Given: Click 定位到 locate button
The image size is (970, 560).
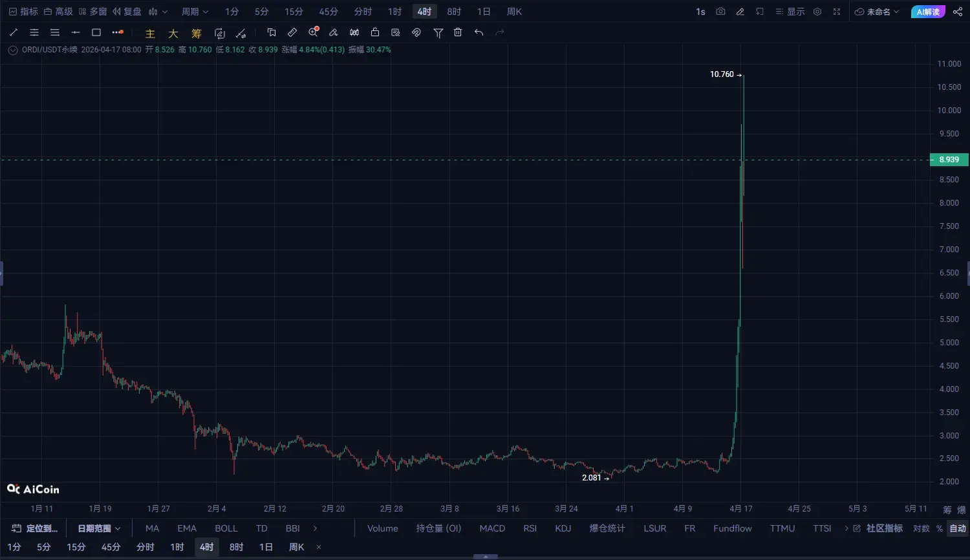Looking at the screenshot, I should [x=35, y=528].
